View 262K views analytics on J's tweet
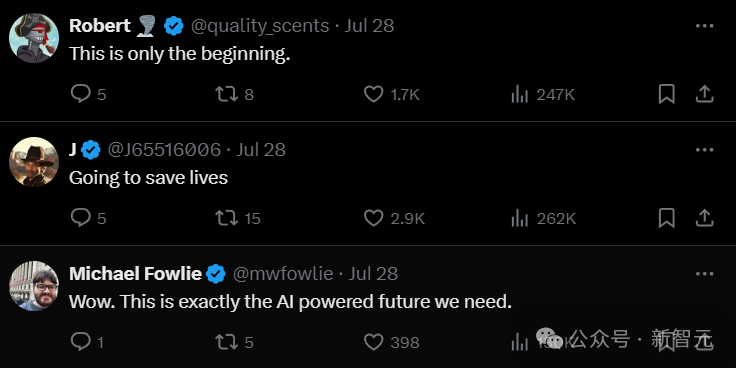The width and height of the screenshot is (736, 368). pyautogui.click(x=543, y=219)
